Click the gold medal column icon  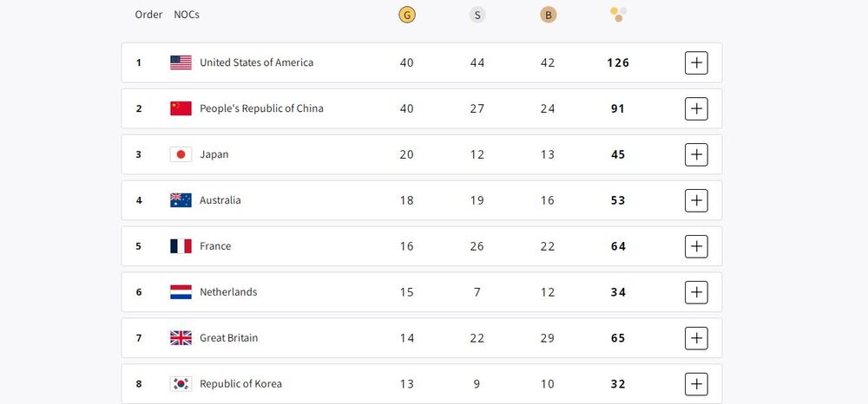pos(406,15)
